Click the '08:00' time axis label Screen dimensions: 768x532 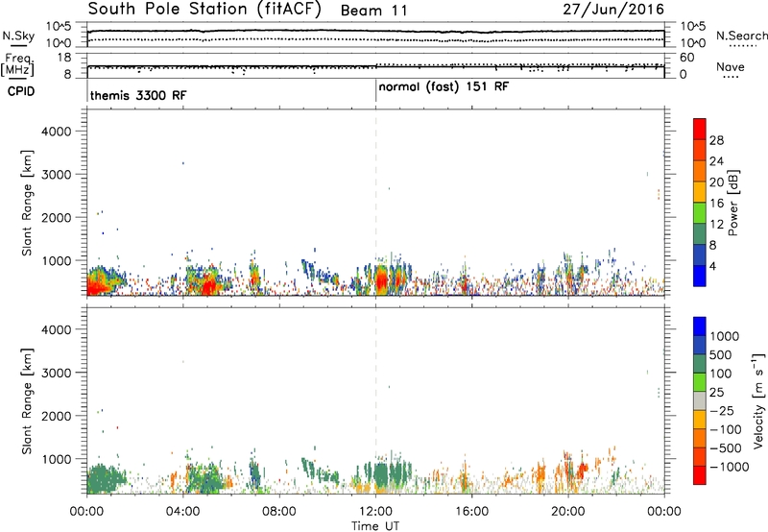pyautogui.click(x=279, y=512)
